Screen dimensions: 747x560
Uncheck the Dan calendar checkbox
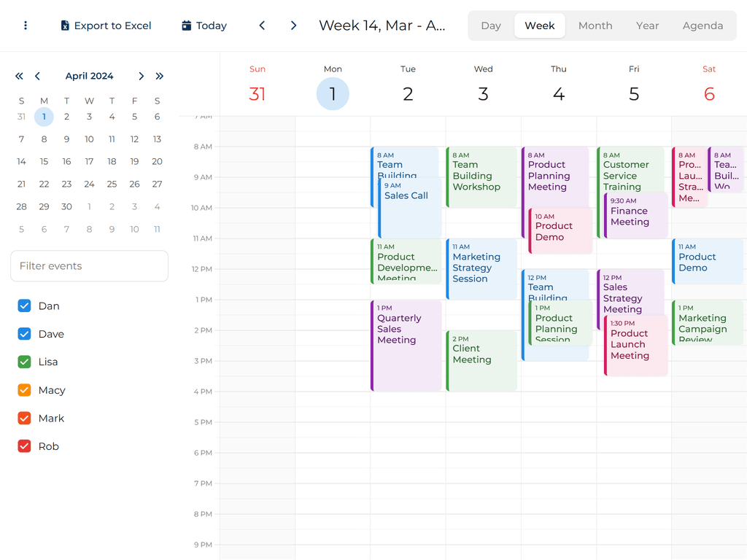[24, 306]
